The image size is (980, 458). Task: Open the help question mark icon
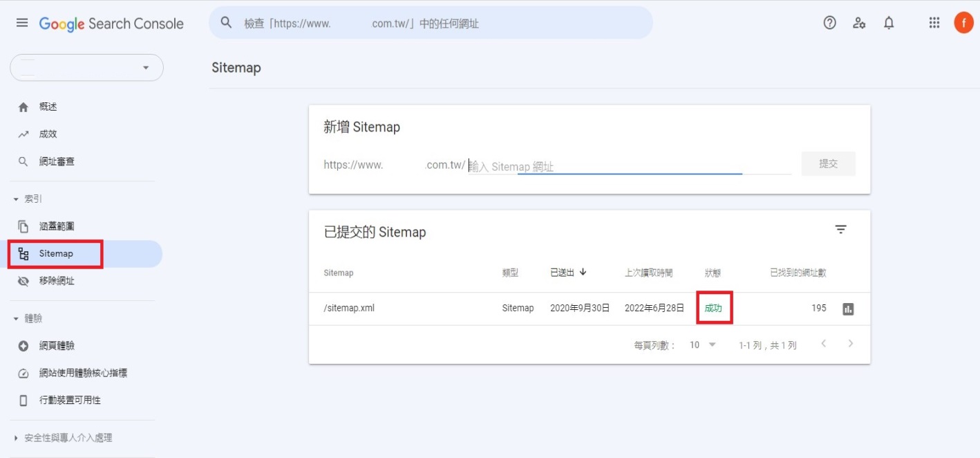pyautogui.click(x=829, y=23)
